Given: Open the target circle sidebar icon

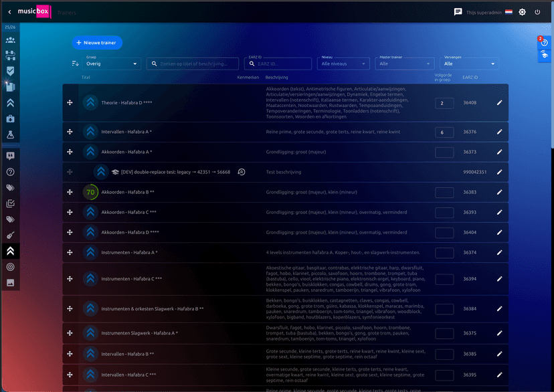Looking at the screenshot, I should pos(10,267).
